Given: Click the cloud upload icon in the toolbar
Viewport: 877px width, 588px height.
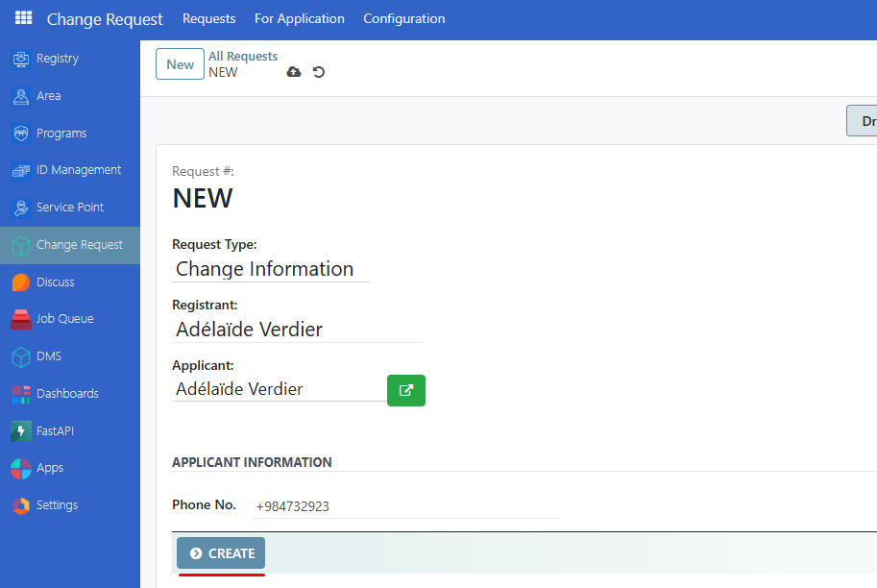Looking at the screenshot, I should pos(294,71).
